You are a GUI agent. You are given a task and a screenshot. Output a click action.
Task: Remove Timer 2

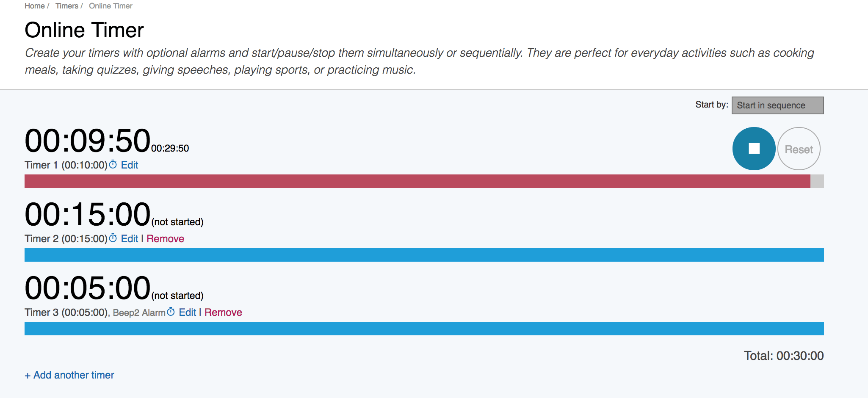click(165, 239)
